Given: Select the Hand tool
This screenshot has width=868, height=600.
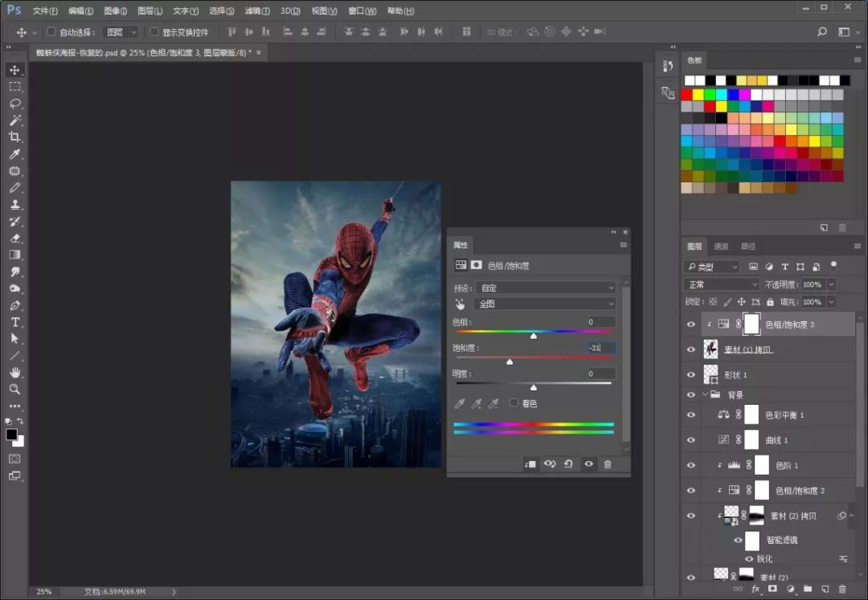Looking at the screenshot, I should tap(15, 372).
